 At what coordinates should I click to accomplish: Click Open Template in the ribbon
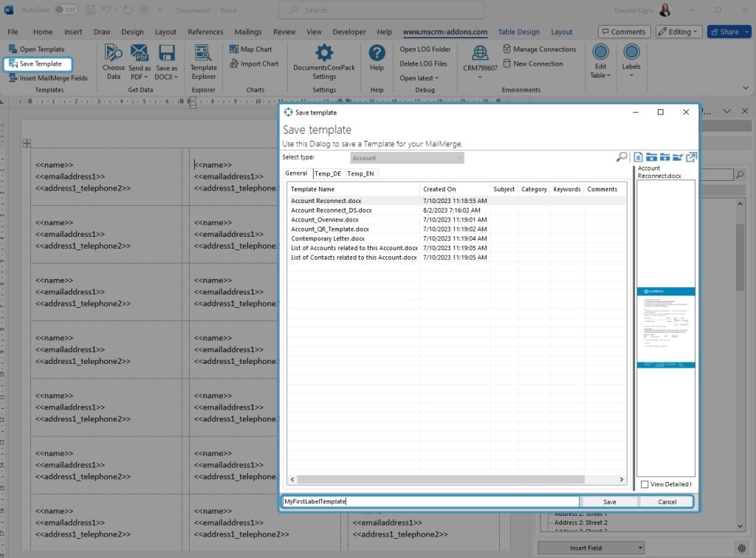37,49
